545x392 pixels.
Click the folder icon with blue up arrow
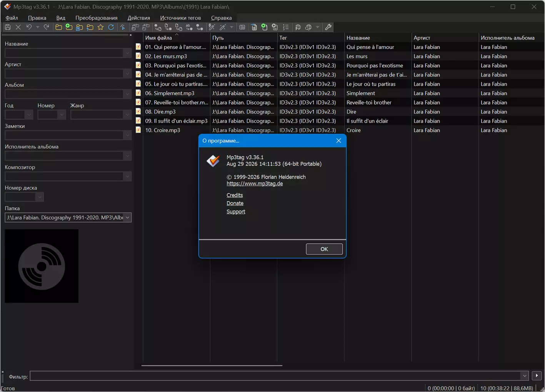coord(90,27)
